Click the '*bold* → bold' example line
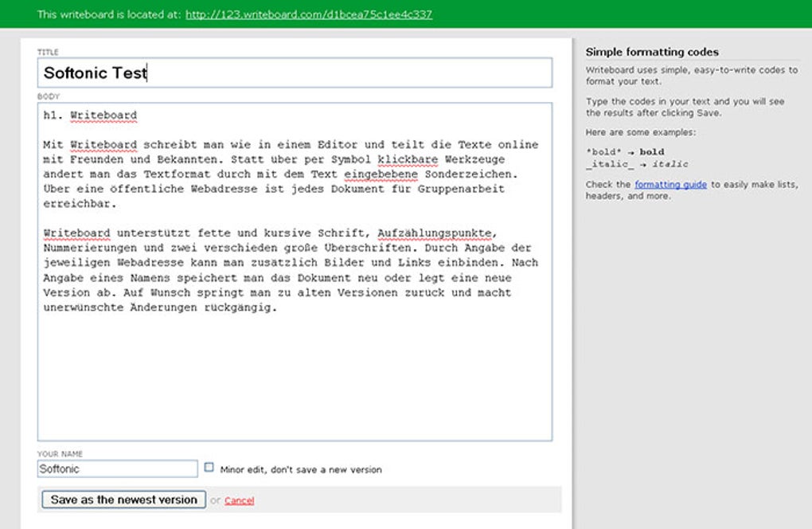This screenshot has width=812, height=529. pyautogui.click(x=625, y=152)
